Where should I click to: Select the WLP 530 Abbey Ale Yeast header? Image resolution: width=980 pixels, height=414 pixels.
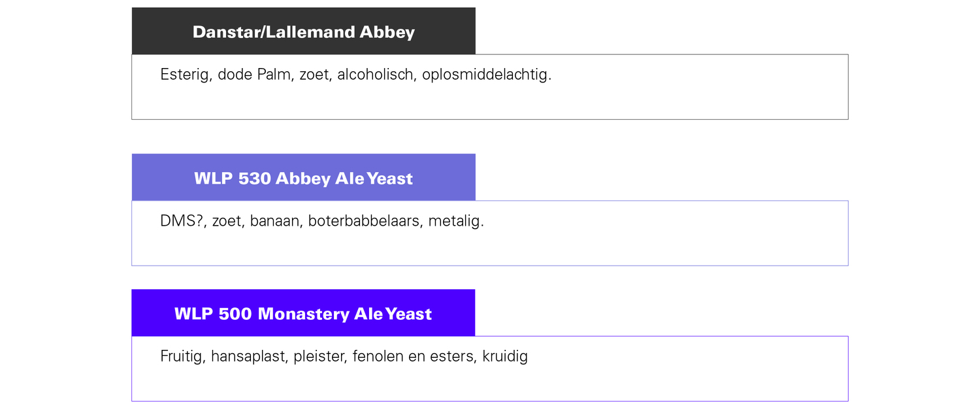coord(303,177)
